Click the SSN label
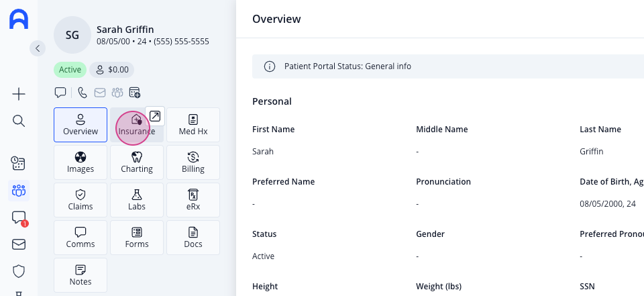 pyautogui.click(x=587, y=286)
